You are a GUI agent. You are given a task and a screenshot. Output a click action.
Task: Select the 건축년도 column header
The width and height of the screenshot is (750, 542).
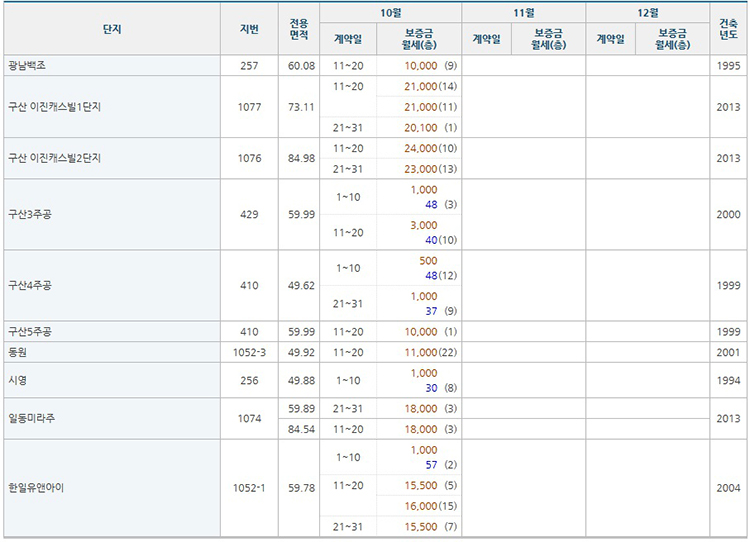(x=728, y=29)
